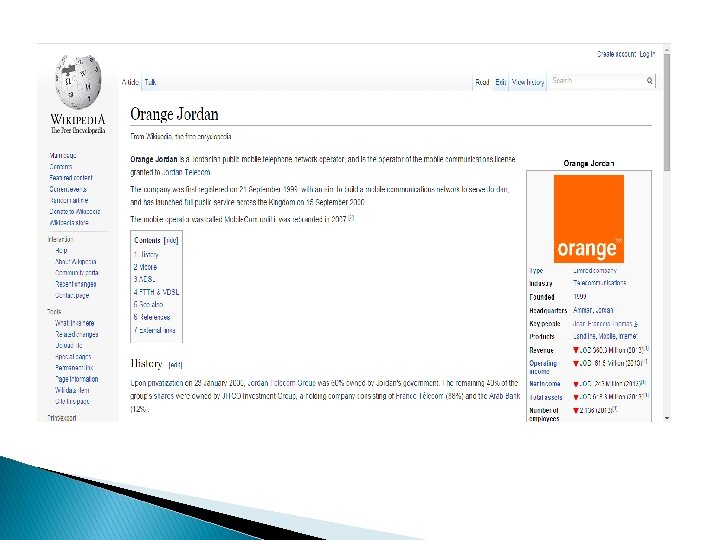Screen dimensions: 720x540
Task: Open What links here in sidebar
Action: [74, 323]
